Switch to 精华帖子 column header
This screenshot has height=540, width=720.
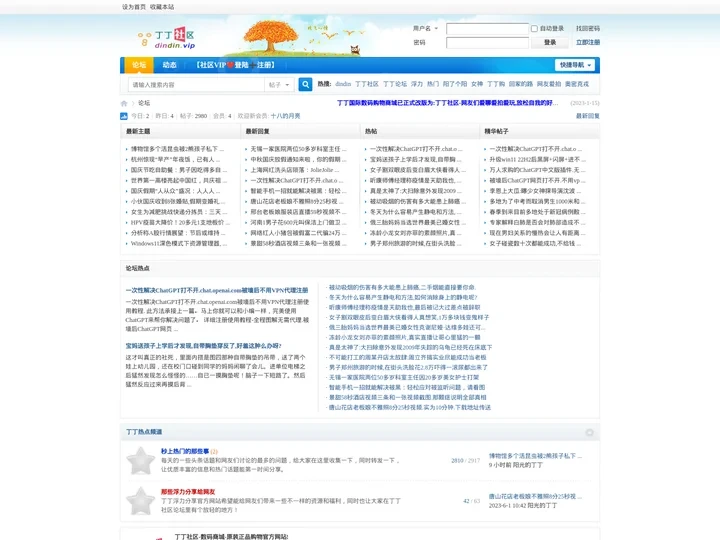pyautogui.click(x=496, y=131)
